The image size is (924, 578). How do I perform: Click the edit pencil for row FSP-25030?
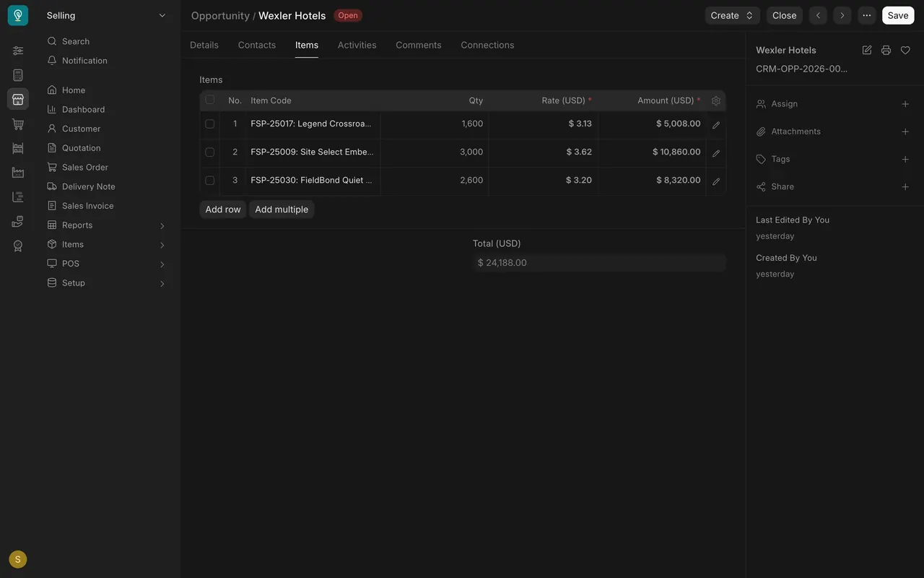coord(716,181)
